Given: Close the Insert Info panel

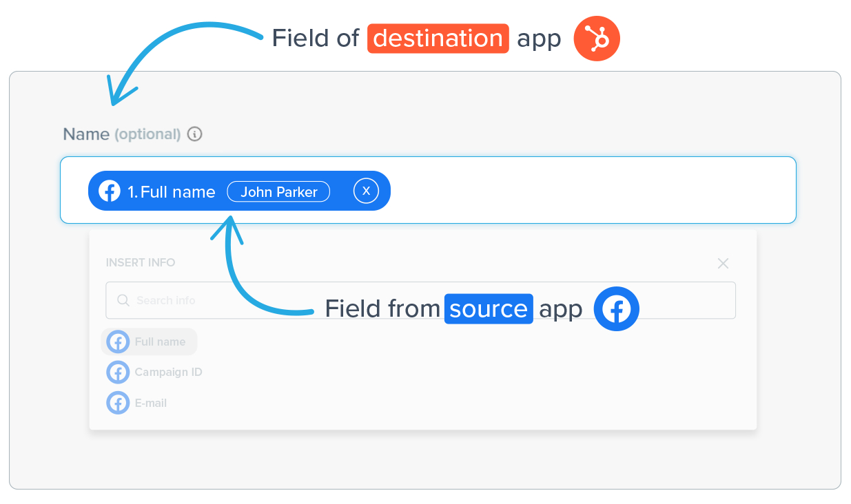Looking at the screenshot, I should [723, 263].
